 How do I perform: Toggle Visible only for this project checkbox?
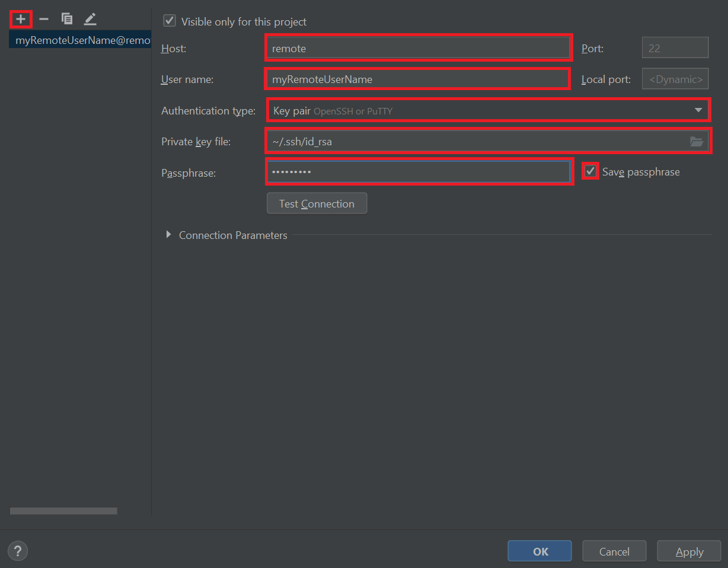170,21
